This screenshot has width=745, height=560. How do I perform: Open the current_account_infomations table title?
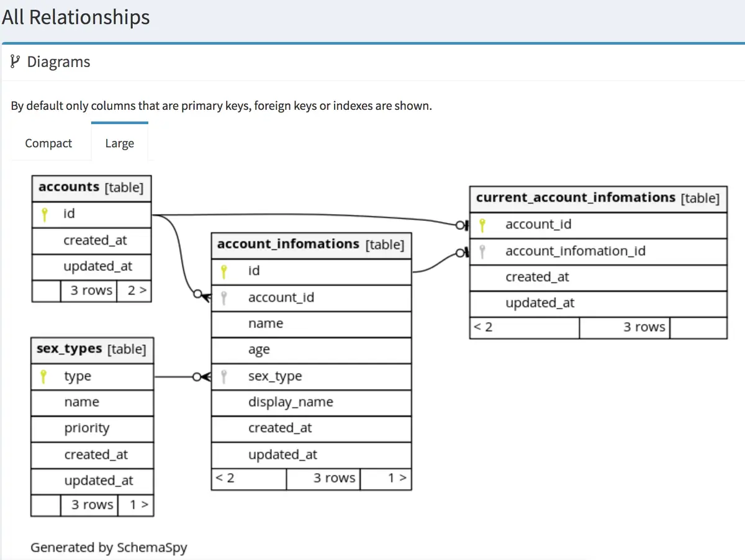pos(598,198)
